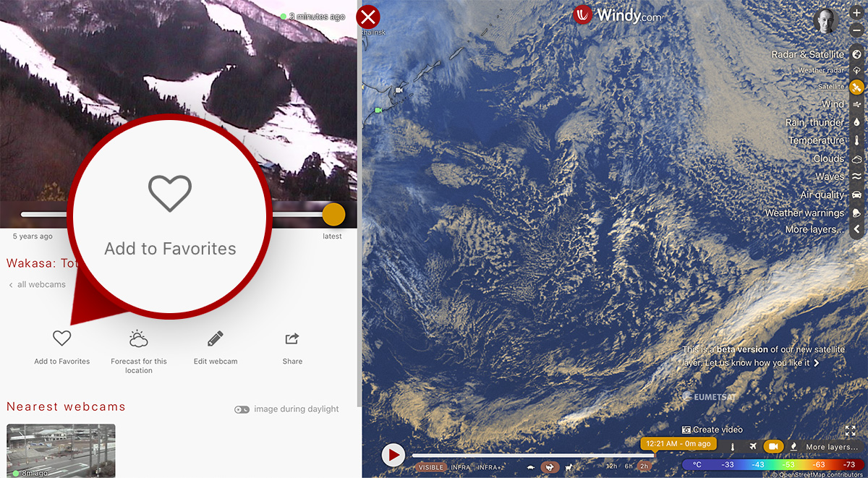The image size is (868, 478).
Task: Toggle image during daylight switch
Action: click(x=242, y=409)
